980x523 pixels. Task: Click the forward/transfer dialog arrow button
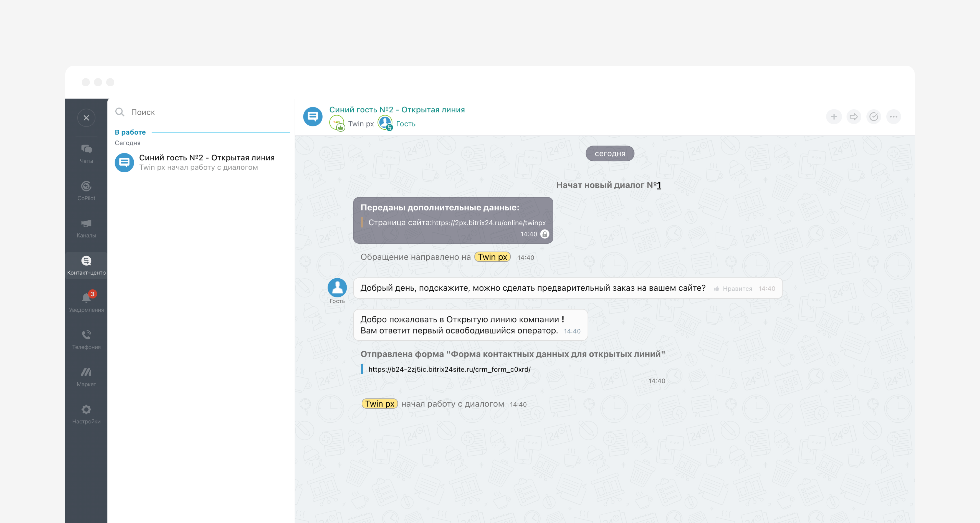click(x=853, y=117)
